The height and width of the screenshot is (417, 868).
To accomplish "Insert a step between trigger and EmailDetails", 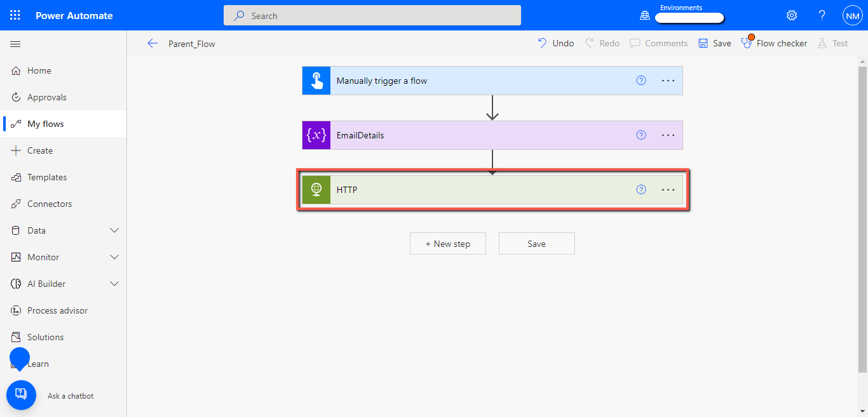I will coord(492,108).
